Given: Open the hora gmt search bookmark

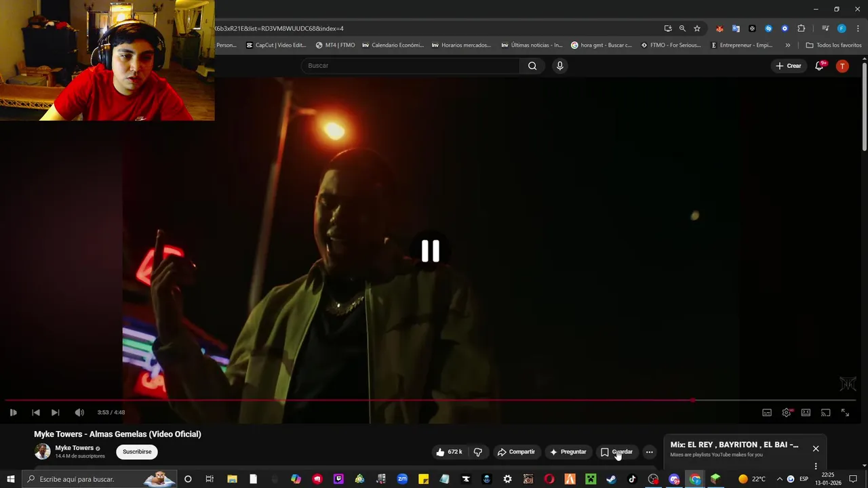Looking at the screenshot, I should coord(601,45).
